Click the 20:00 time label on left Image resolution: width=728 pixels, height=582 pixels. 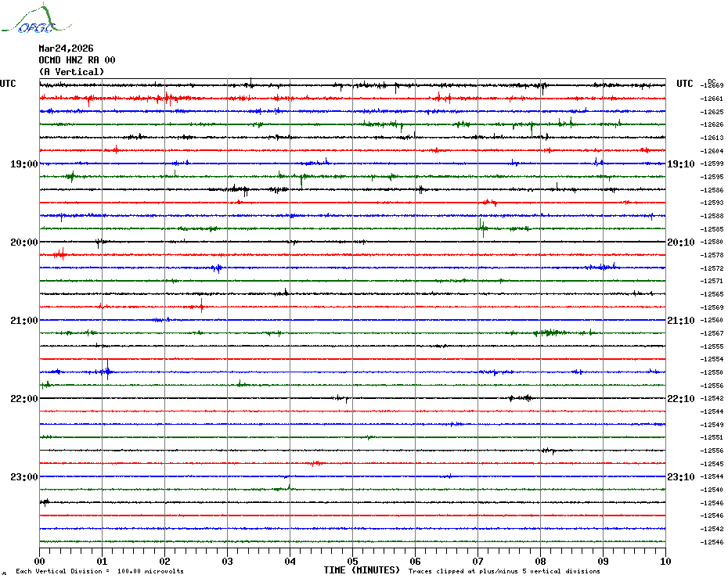pos(23,242)
